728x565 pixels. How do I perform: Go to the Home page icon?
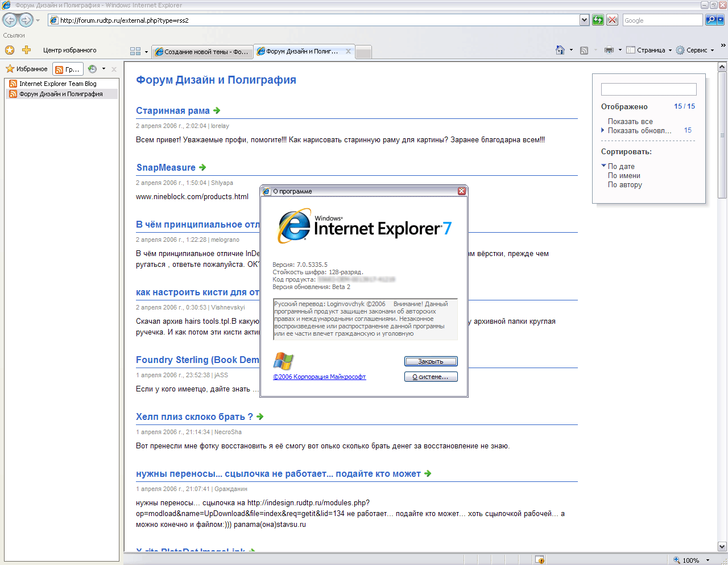point(560,50)
